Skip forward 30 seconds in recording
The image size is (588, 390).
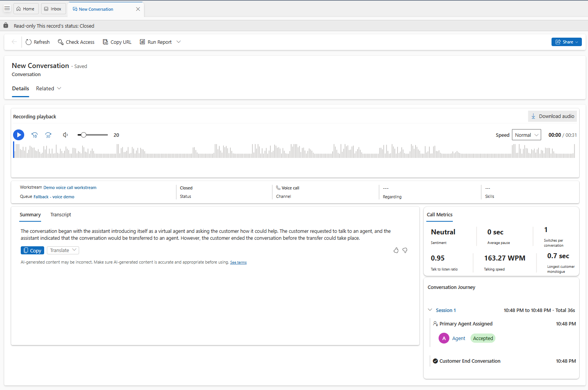coord(48,135)
